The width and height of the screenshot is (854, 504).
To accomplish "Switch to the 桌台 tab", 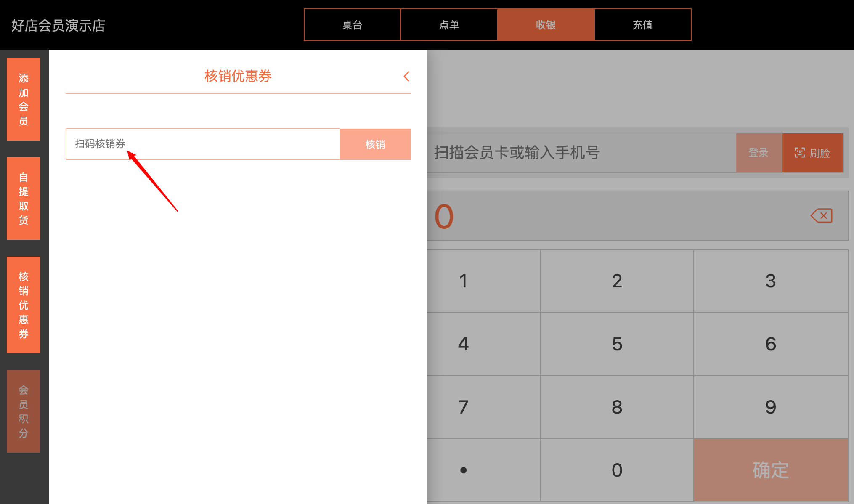I will [353, 25].
